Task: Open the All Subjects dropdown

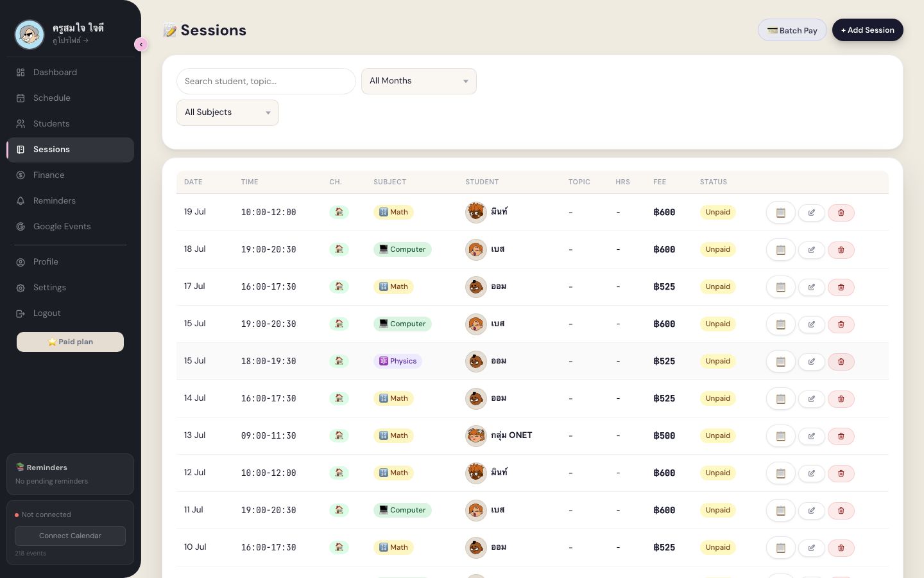Action: [228, 112]
